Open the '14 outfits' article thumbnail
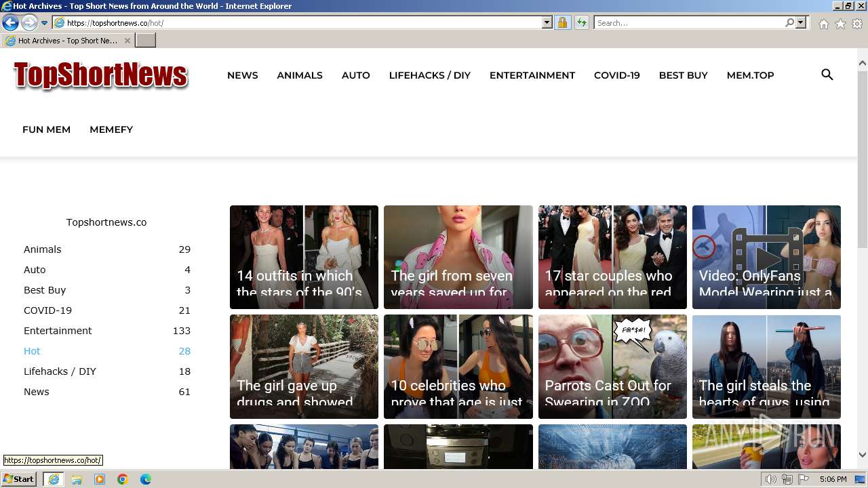868x488 pixels. click(304, 257)
